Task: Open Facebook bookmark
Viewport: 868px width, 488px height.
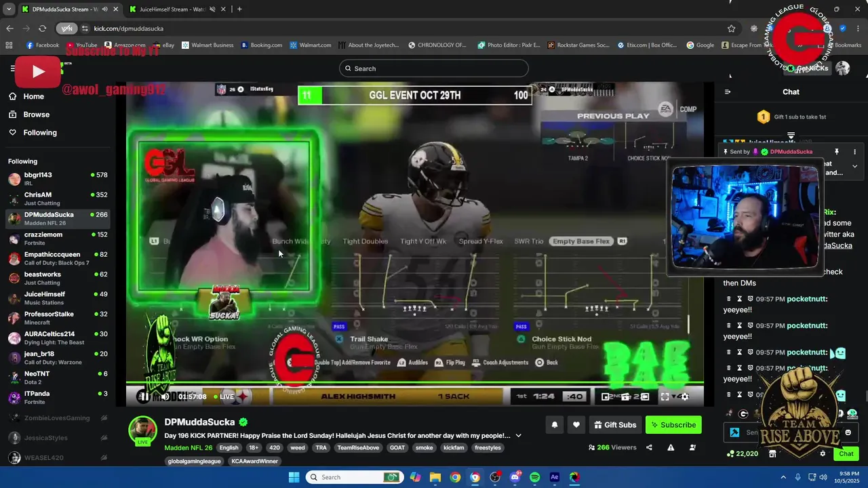Action: click(42, 45)
